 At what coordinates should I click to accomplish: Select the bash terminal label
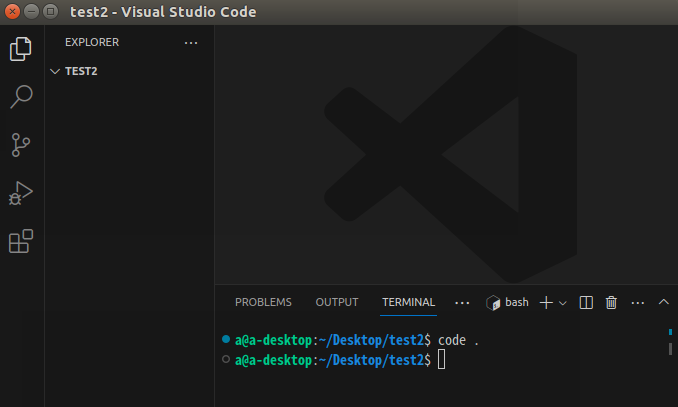(x=517, y=302)
